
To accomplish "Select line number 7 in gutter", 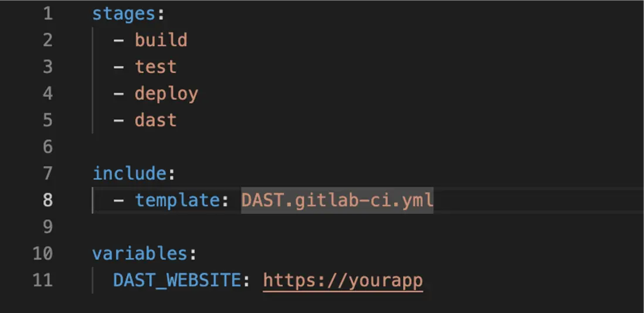I will pos(48,173).
